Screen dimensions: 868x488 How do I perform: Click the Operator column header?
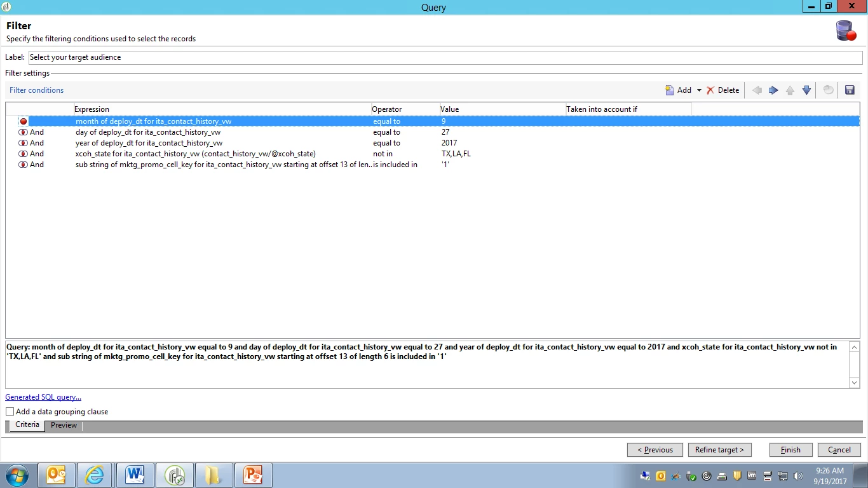405,109
